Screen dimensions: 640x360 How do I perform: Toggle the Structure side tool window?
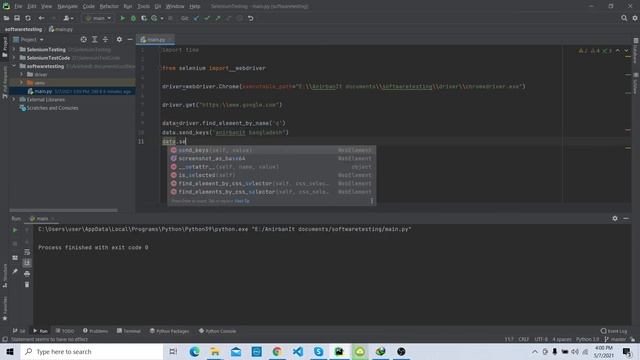click(4, 276)
